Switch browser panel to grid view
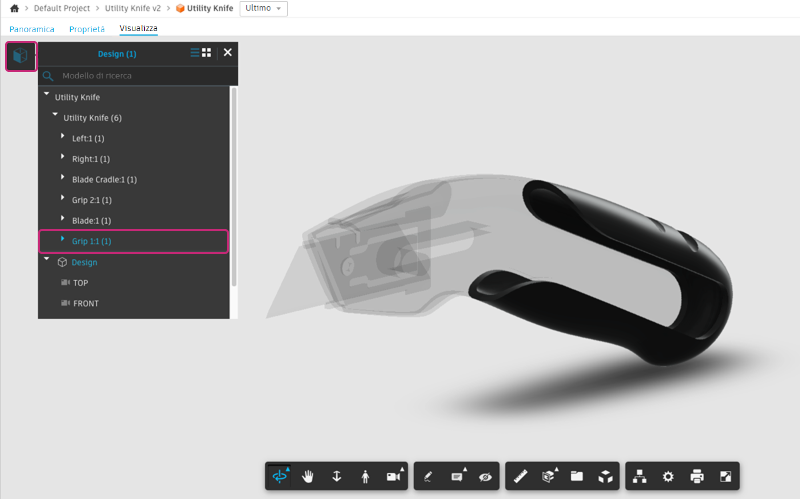The image size is (800, 499). (207, 53)
